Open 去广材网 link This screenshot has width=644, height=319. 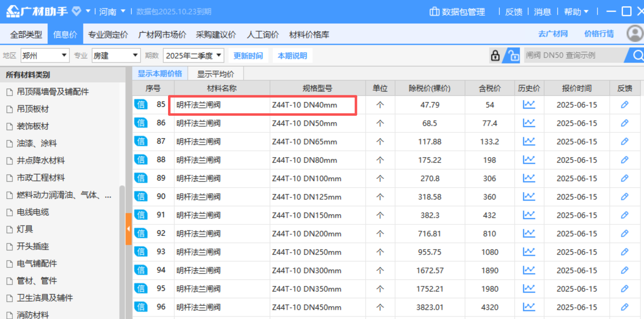tap(553, 34)
